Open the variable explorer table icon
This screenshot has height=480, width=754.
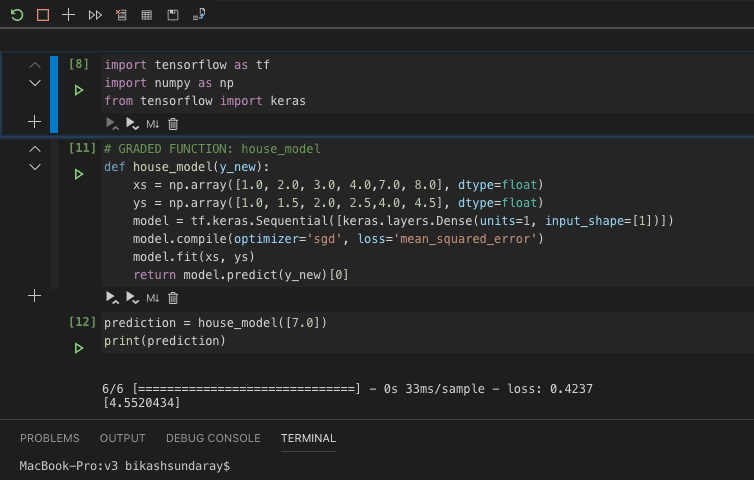click(x=147, y=15)
